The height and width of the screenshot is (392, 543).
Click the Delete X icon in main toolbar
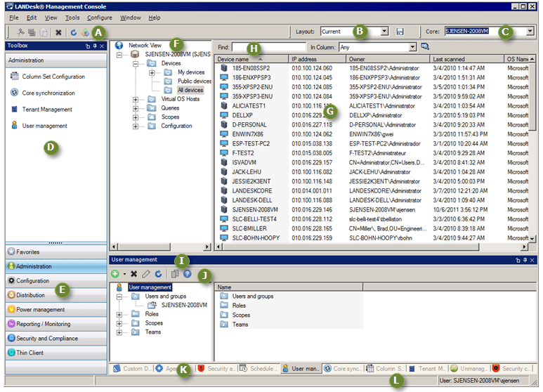(x=58, y=32)
